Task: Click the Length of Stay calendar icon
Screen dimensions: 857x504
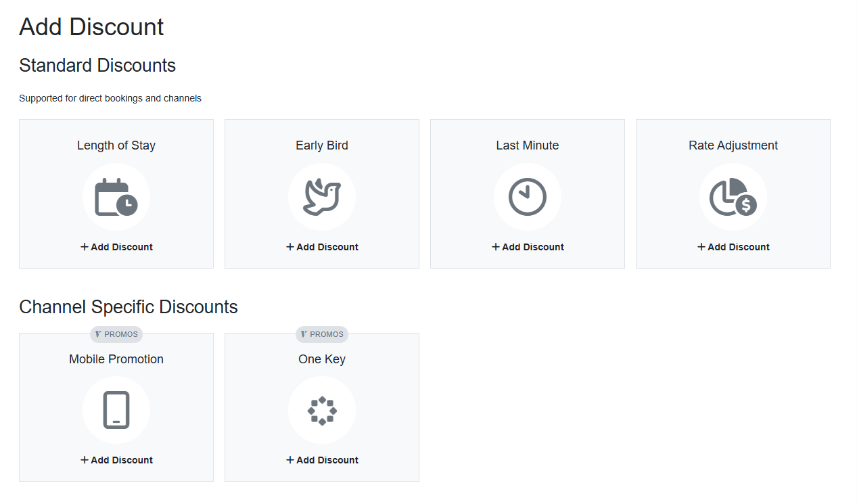Action: point(116,197)
